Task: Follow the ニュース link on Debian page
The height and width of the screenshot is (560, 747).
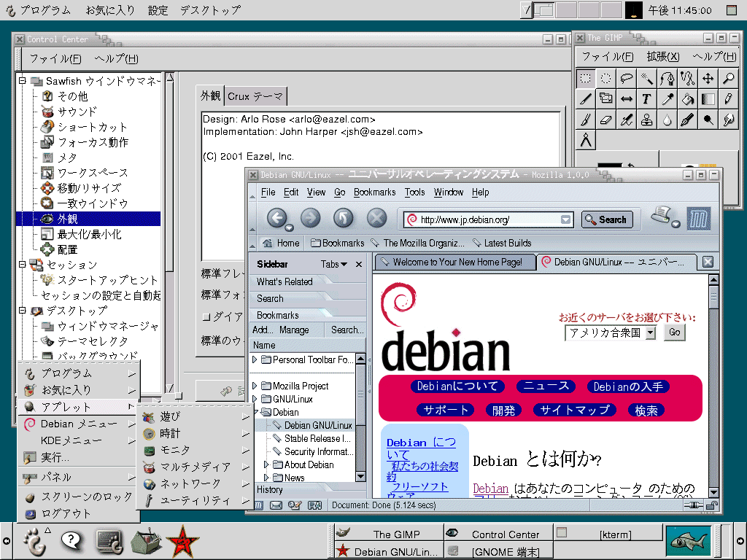Action: click(546, 386)
